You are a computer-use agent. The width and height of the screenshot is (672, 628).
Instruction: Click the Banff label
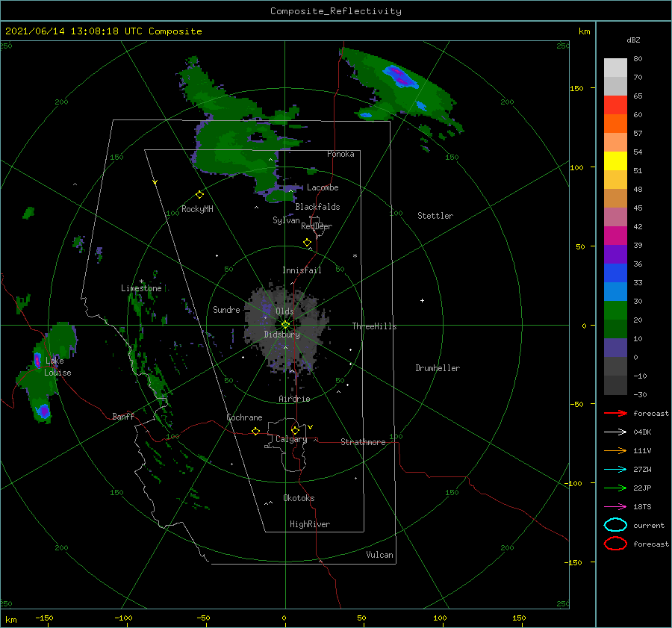tap(123, 416)
